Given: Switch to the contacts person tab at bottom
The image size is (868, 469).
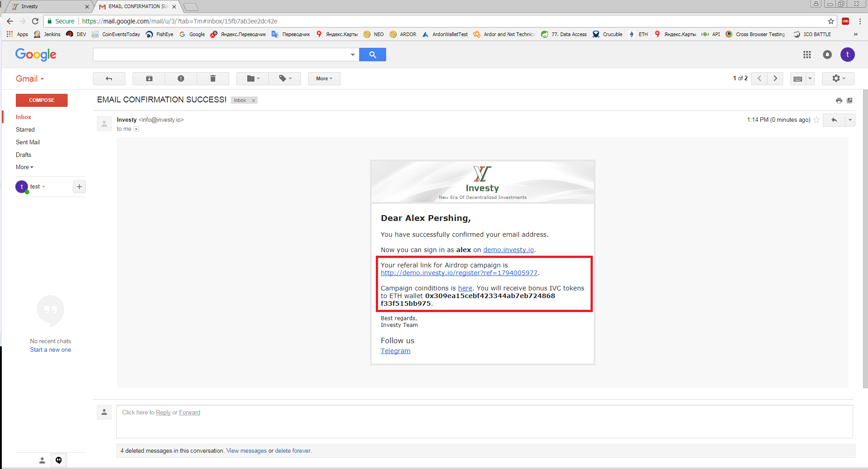Looking at the screenshot, I should tap(42, 460).
